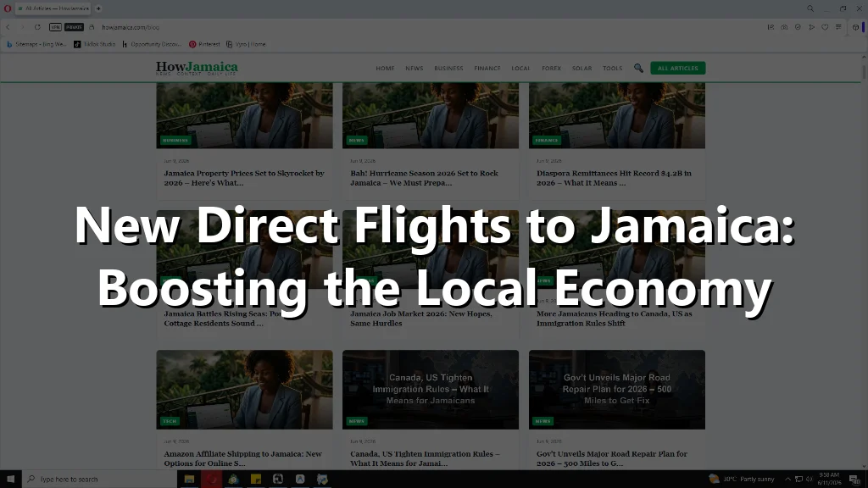This screenshot has width=868, height=488.
Task: Add page to bookmarks heart icon
Action: [825, 27]
